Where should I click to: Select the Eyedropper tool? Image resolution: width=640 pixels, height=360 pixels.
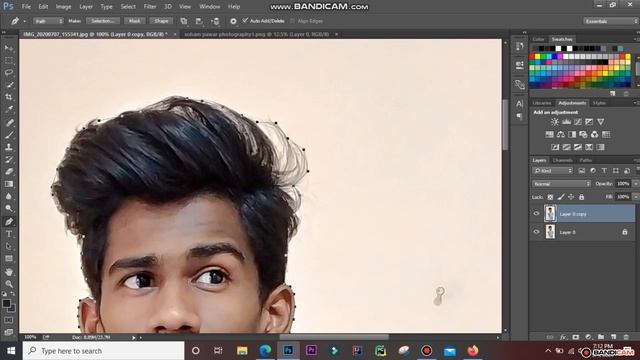pyautogui.click(x=9, y=109)
